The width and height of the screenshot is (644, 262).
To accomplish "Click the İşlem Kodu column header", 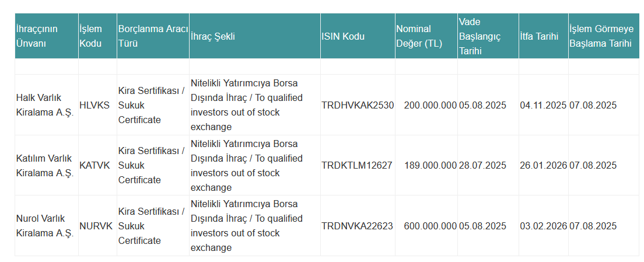I will 97,36.
